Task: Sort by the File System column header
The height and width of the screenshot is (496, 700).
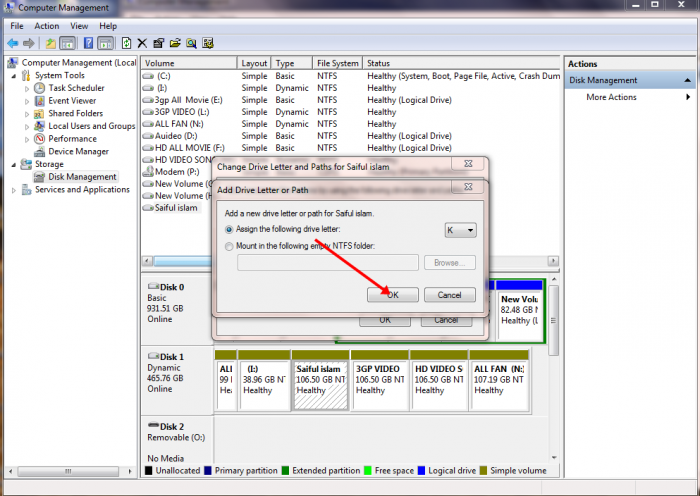Action: click(337, 63)
